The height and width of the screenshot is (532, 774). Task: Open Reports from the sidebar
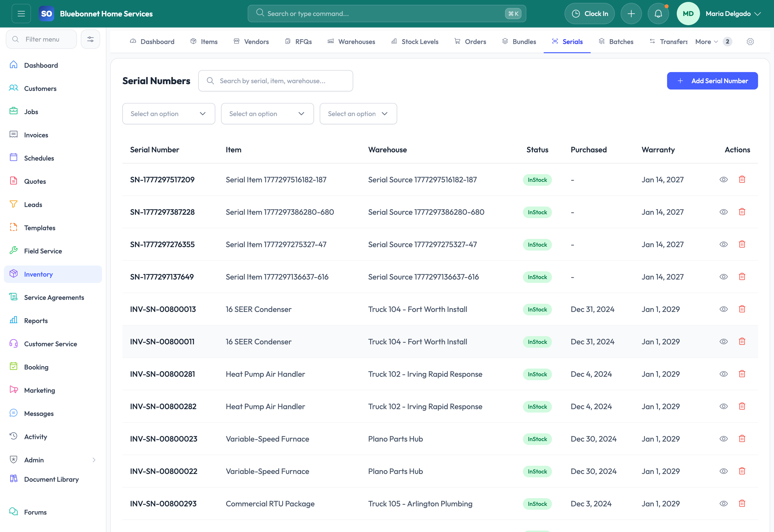tap(53, 321)
